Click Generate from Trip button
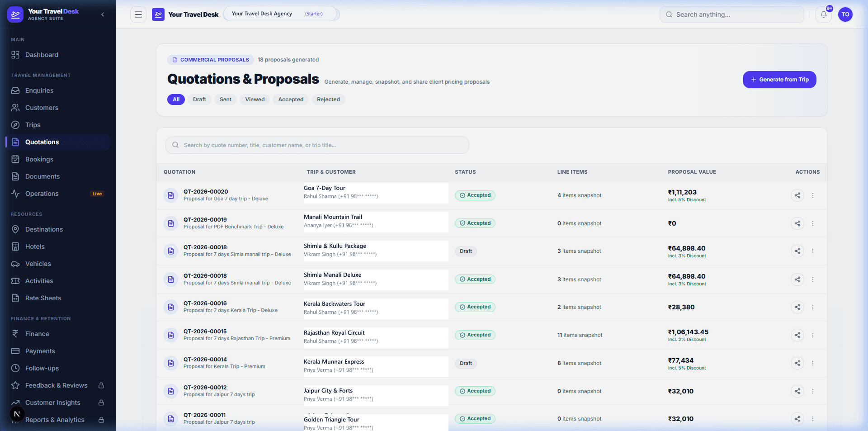Viewport: 868px width, 431px height. [779, 80]
